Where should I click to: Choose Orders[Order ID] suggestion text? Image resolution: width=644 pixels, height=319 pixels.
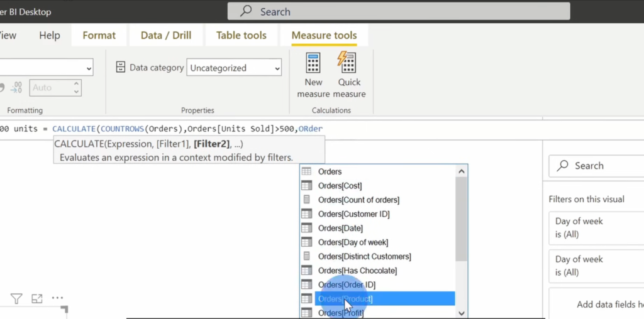tap(347, 284)
